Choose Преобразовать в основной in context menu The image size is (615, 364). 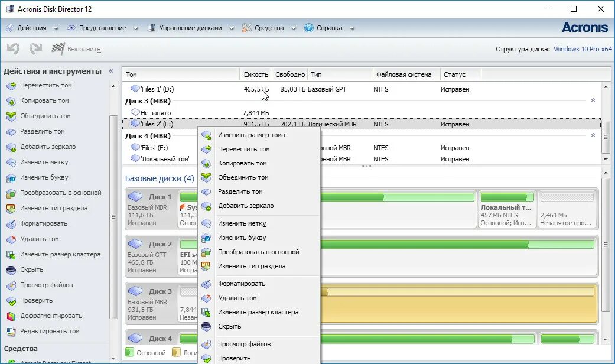259,252
